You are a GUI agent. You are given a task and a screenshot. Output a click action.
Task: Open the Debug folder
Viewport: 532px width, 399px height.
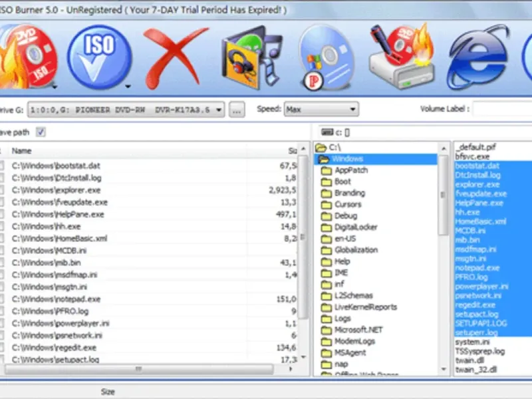tap(339, 215)
